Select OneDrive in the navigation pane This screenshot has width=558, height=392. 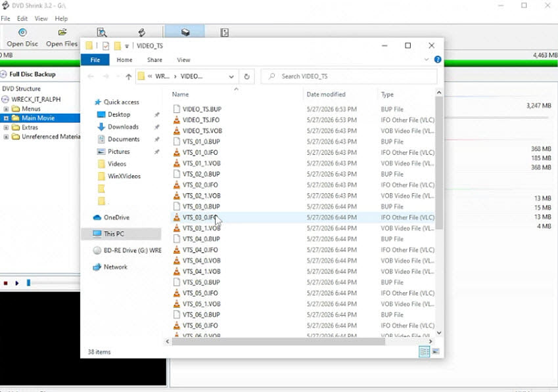tap(116, 217)
